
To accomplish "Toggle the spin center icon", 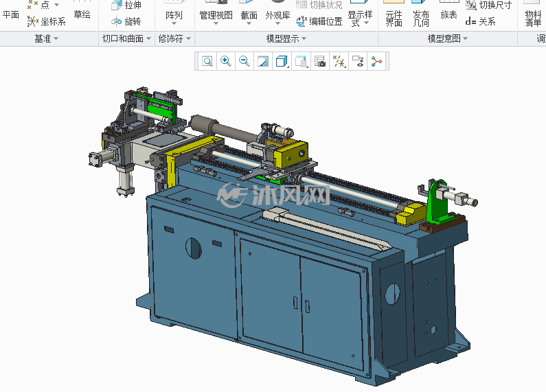I will click(x=376, y=62).
